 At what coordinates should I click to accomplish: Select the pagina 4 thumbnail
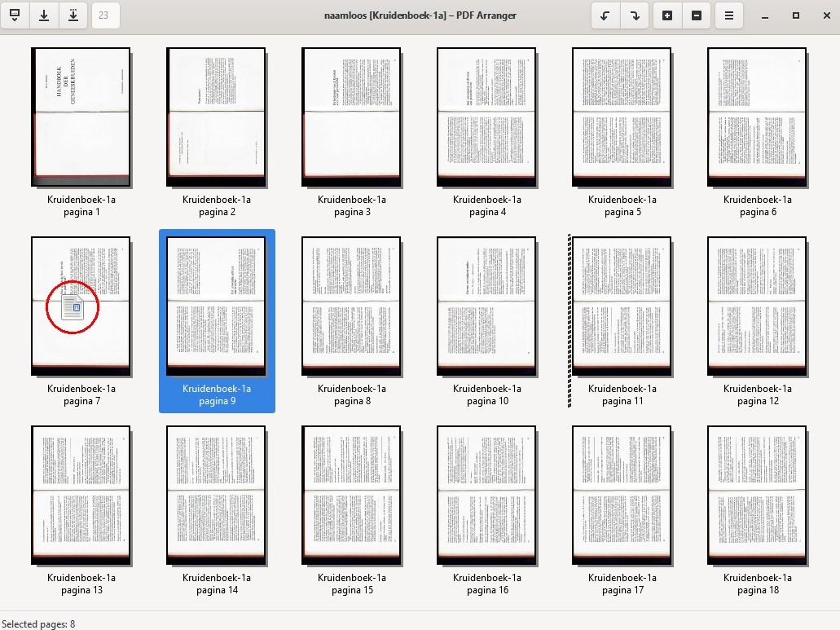click(486, 117)
